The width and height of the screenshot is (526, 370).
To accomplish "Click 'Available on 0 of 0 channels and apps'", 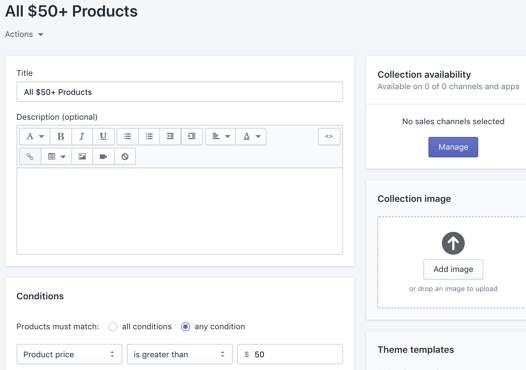I will pos(448,87).
